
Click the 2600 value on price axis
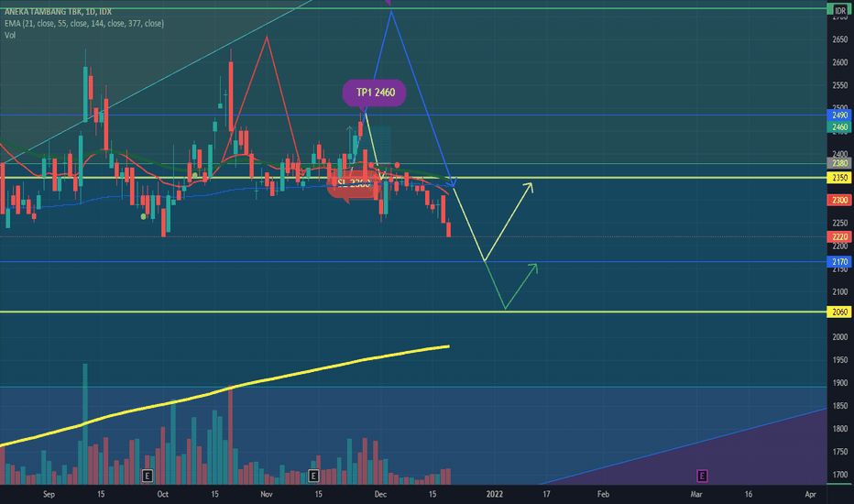[840, 62]
